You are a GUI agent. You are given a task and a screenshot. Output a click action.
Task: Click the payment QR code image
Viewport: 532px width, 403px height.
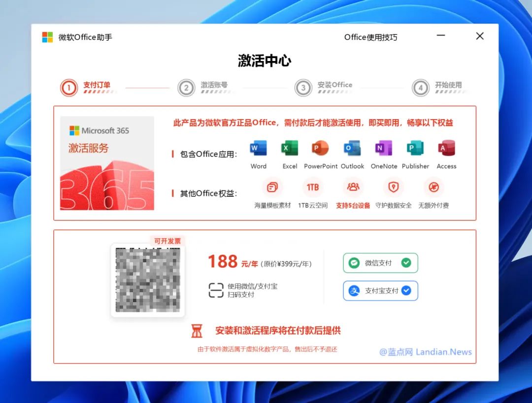tap(148, 280)
